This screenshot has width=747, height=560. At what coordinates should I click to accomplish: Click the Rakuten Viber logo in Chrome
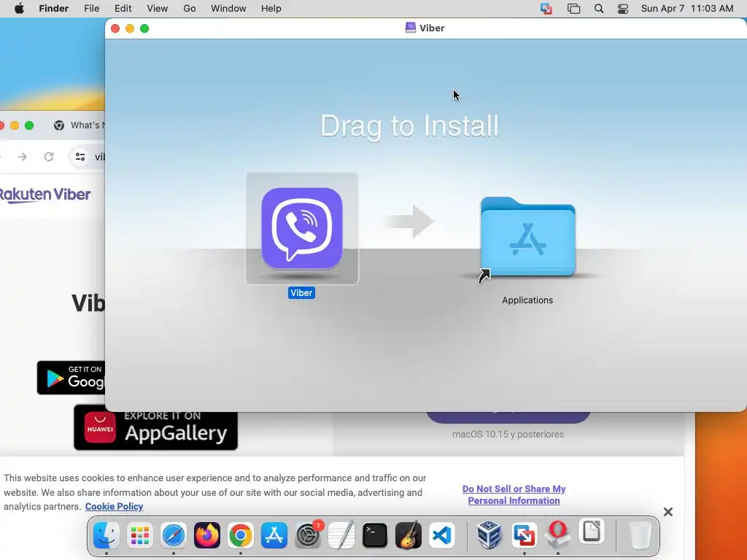pyautogui.click(x=44, y=194)
